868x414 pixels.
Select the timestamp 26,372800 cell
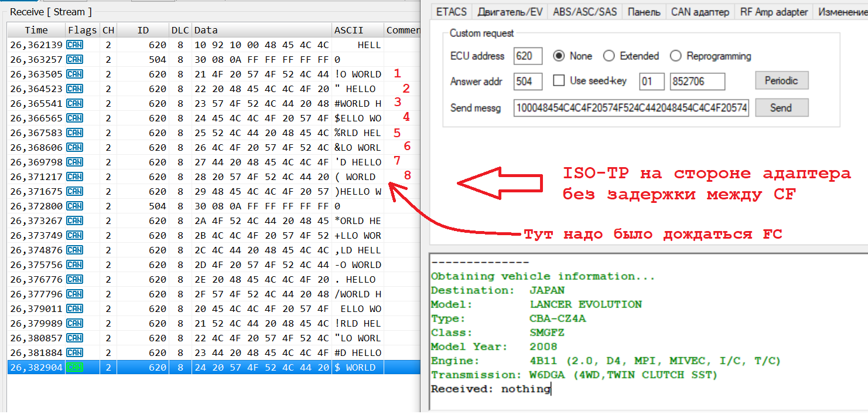tap(36, 206)
